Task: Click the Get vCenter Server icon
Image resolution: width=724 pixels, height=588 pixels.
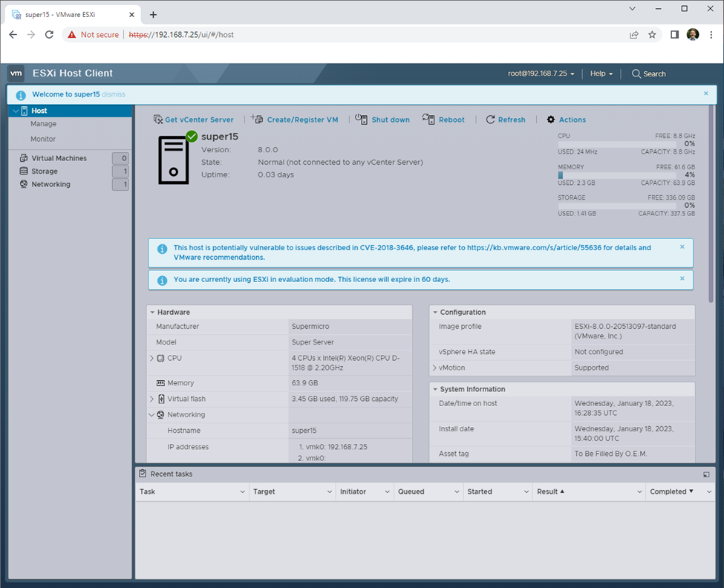Action: tap(158, 120)
